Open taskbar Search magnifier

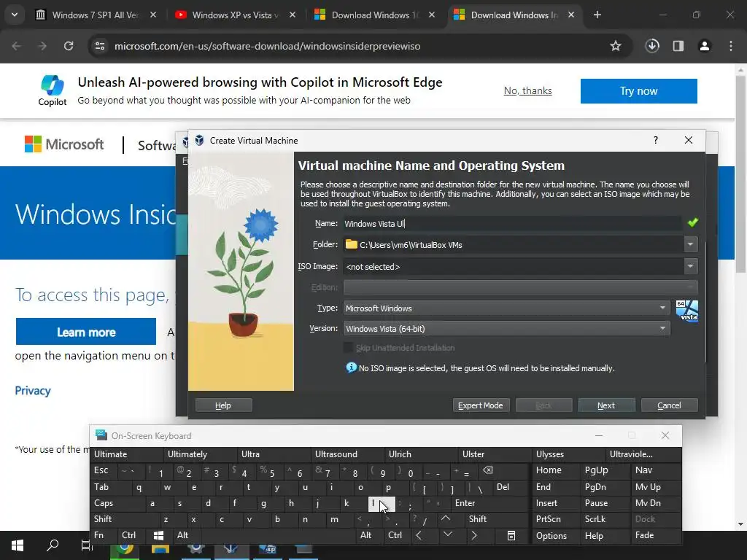pos(53,545)
